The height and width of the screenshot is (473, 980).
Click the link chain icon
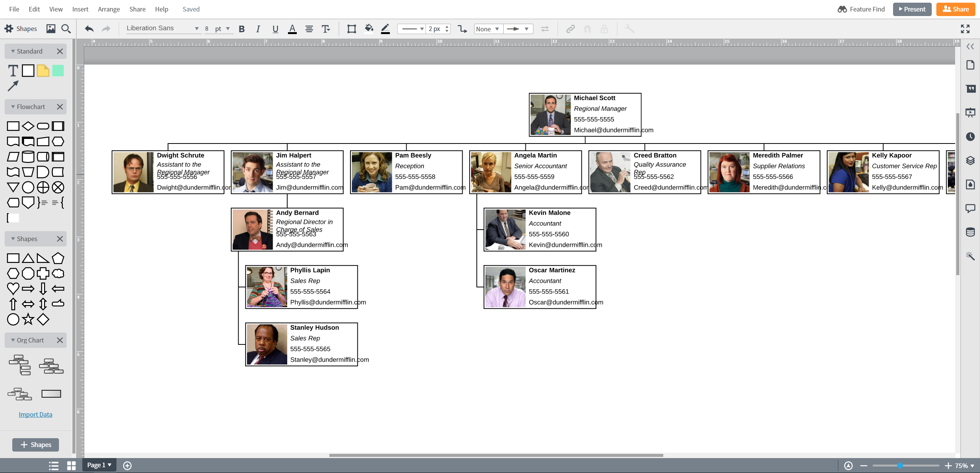(x=570, y=29)
